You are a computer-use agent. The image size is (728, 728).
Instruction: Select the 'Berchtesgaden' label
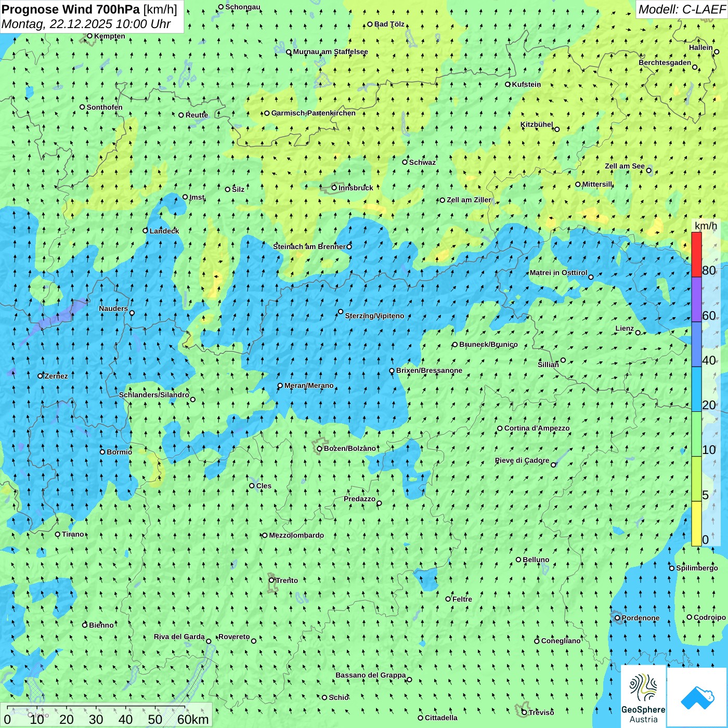point(665,62)
